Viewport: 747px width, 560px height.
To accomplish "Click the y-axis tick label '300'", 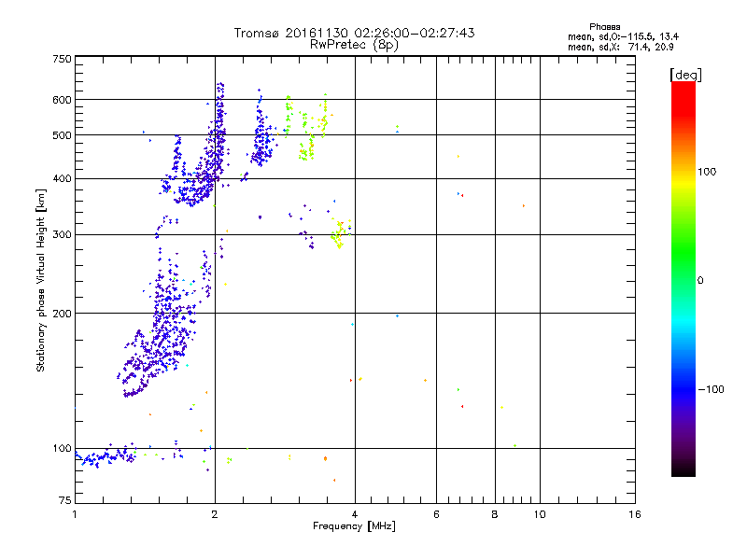I will 62,235.
